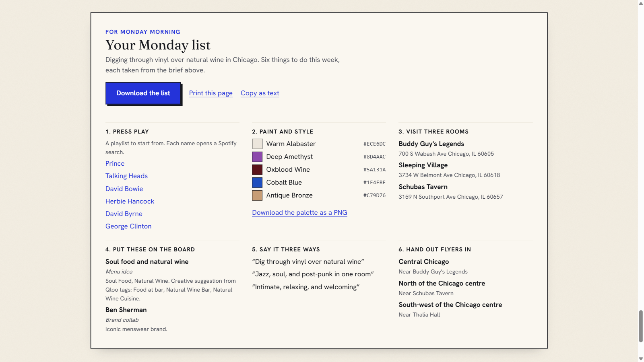Viewport: 644px width, 362px height.
Task: Click the address 3734 W Belmont Ave
Action: [449, 175]
